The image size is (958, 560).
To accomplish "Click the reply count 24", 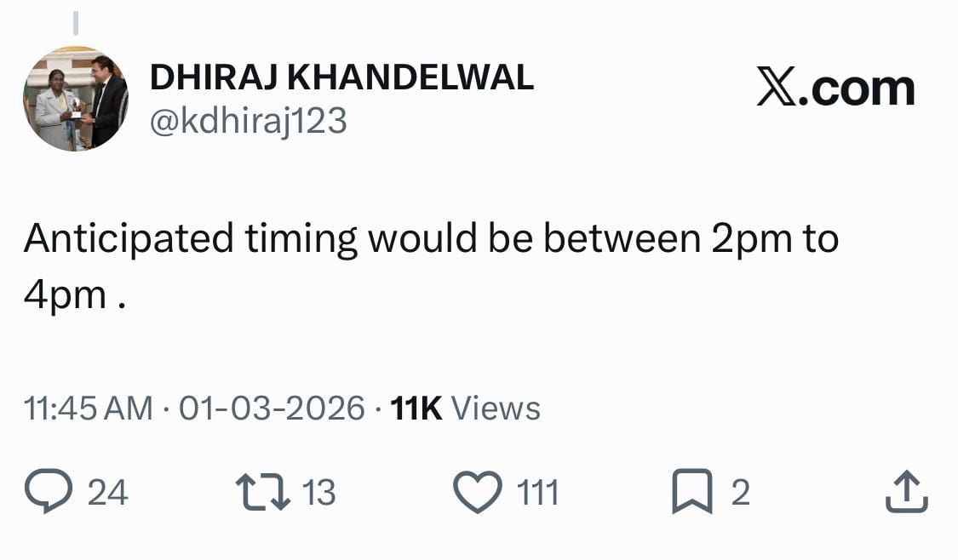I will pos(107,493).
